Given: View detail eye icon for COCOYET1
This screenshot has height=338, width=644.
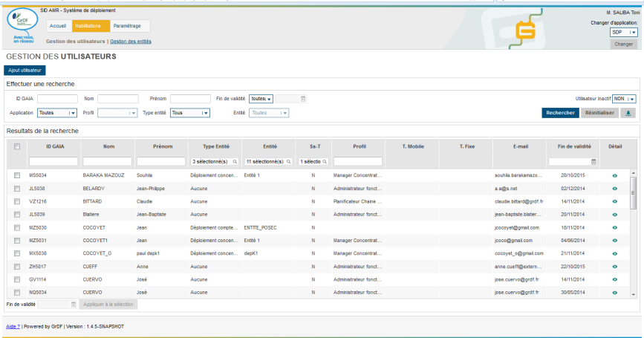Looking at the screenshot, I should 615,241.
